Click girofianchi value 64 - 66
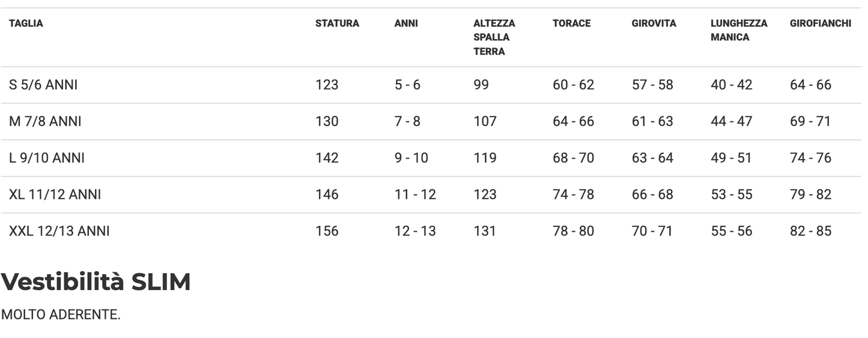This screenshot has height=338, width=868. tap(810, 85)
